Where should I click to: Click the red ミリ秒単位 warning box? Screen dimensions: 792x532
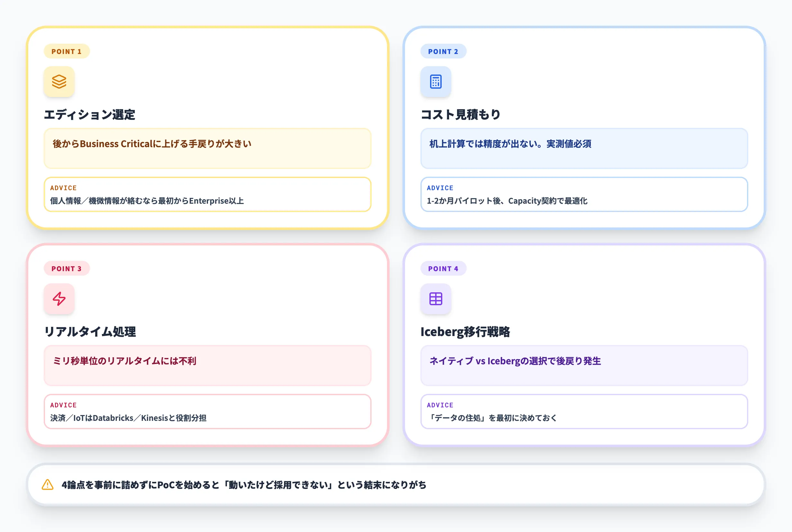click(207, 366)
